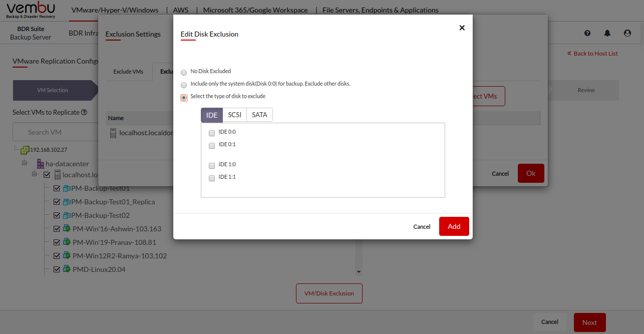Open the notifications bell icon
The height and width of the screenshot is (334, 644).
tap(607, 33)
